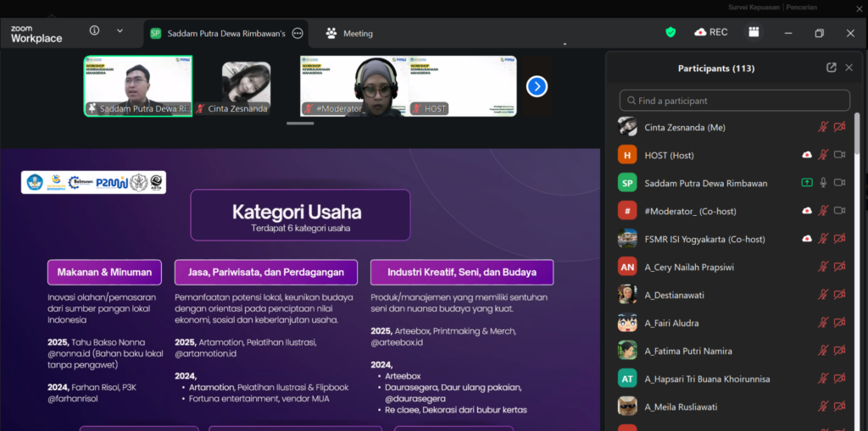This screenshot has width=868, height=431.
Task: Open the view layout grid icon
Action: click(x=753, y=32)
